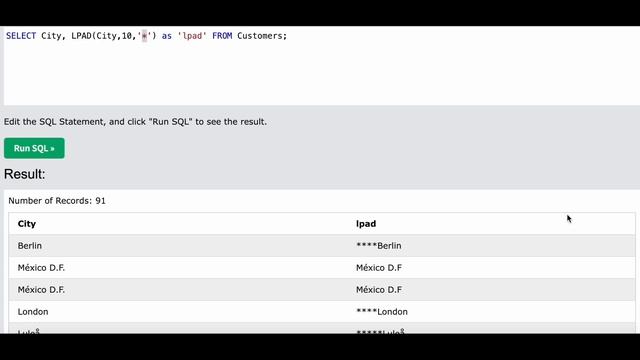
Task: Click the City column header
Action: 27,224
